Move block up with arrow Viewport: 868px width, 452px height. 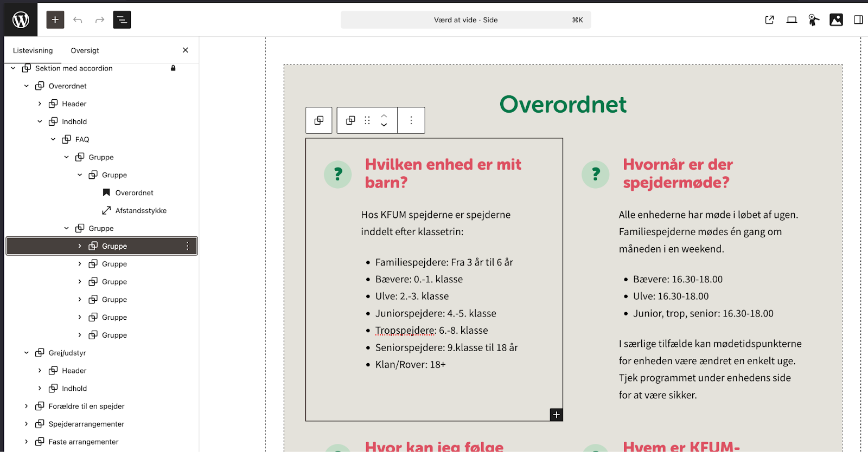point(384,115)
